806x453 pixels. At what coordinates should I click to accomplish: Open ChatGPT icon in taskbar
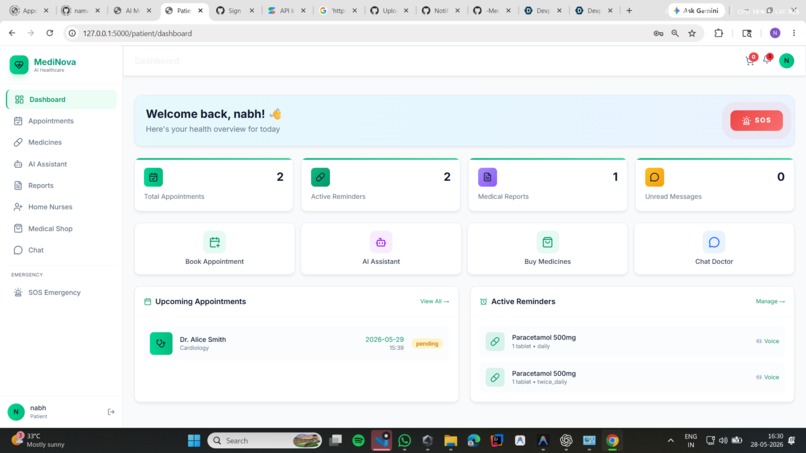tap(566, 441)
